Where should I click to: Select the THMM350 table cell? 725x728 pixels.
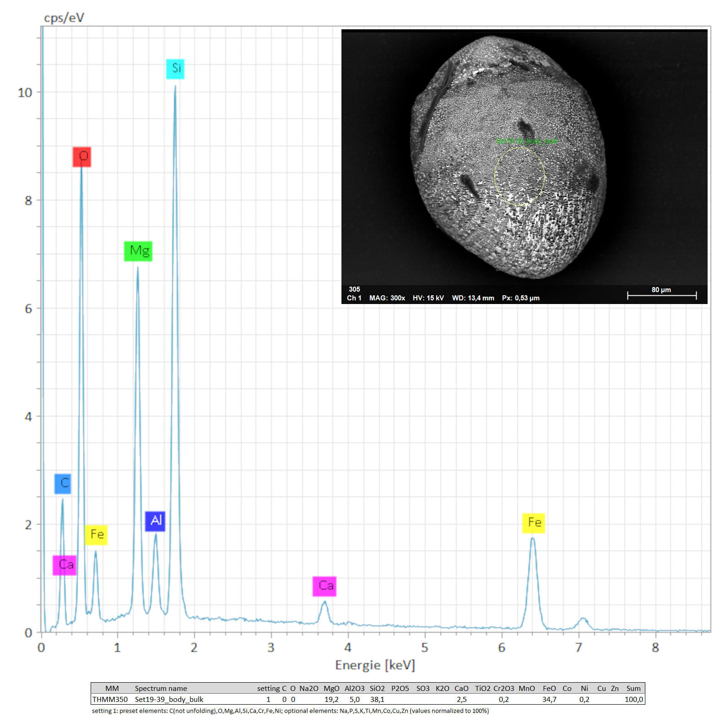point(110,699)
